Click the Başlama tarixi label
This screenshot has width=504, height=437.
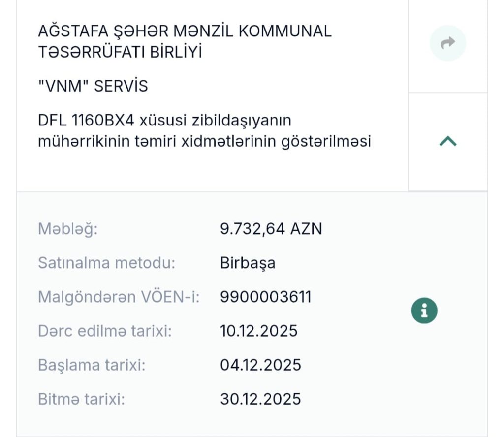(92, 365)
